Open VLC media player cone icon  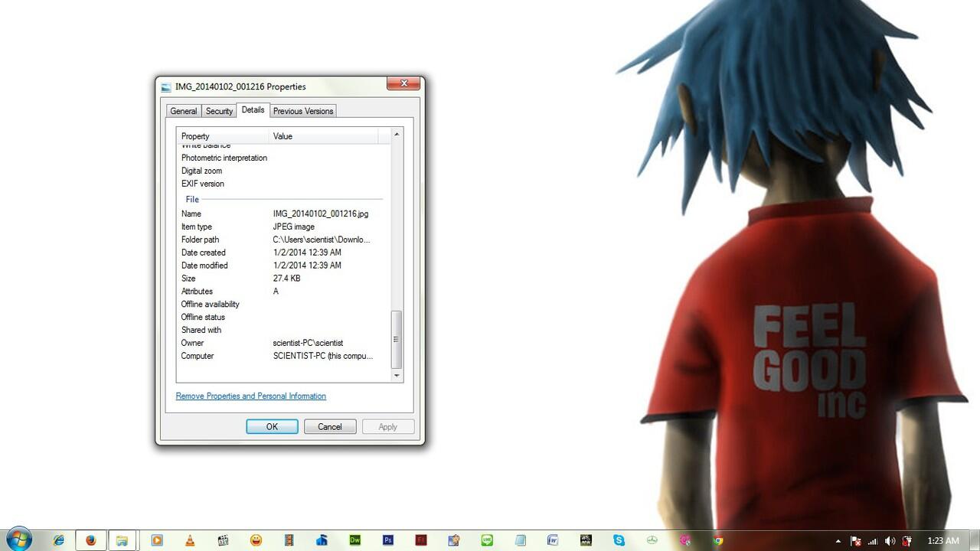tap(190, 540)
